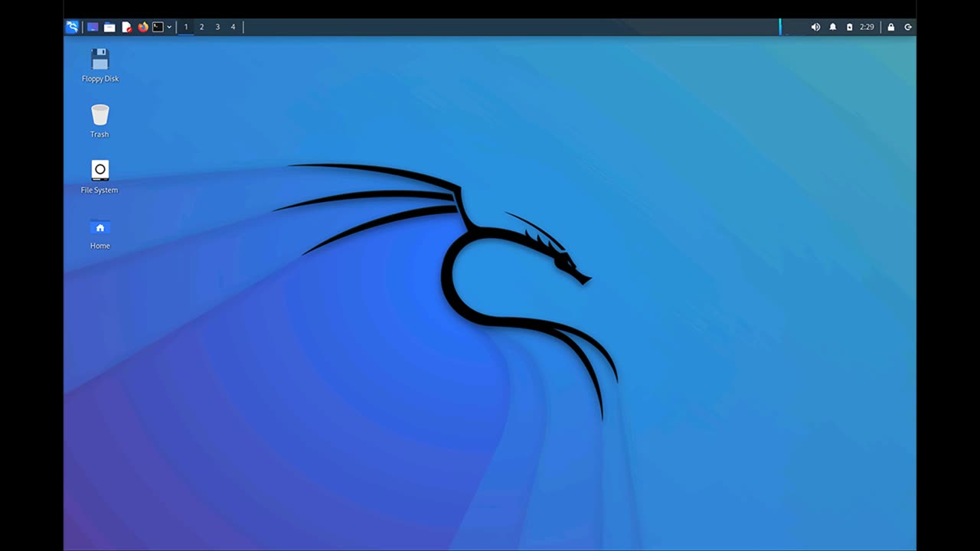Switch to workspace 3

[217, 27]
